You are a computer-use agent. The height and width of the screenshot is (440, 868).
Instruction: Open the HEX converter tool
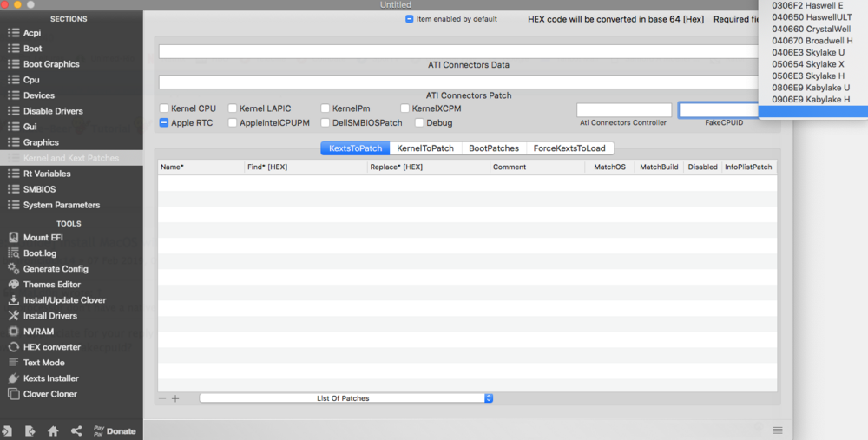coord(51,347)
